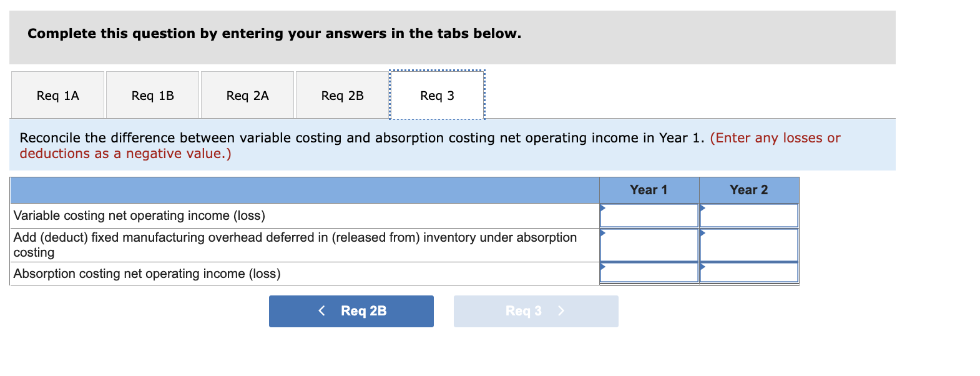Click the absorption costing net operating income row label
The height and width of the screenshot is (376, 980).
point(147,274)
